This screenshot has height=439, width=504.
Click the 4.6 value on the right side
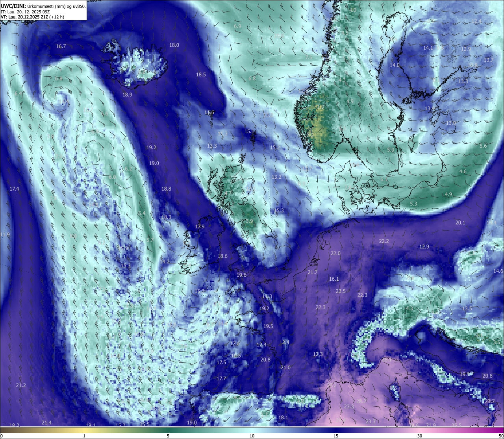click(x=463, y=172)
